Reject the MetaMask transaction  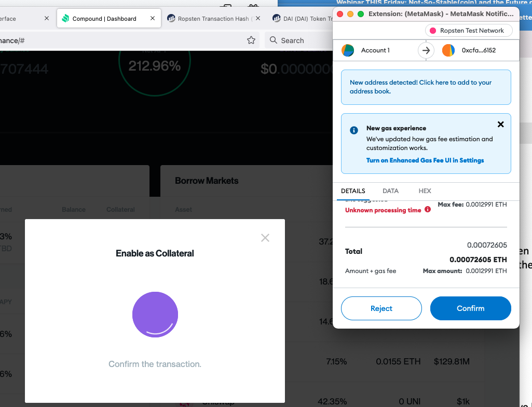381,308
